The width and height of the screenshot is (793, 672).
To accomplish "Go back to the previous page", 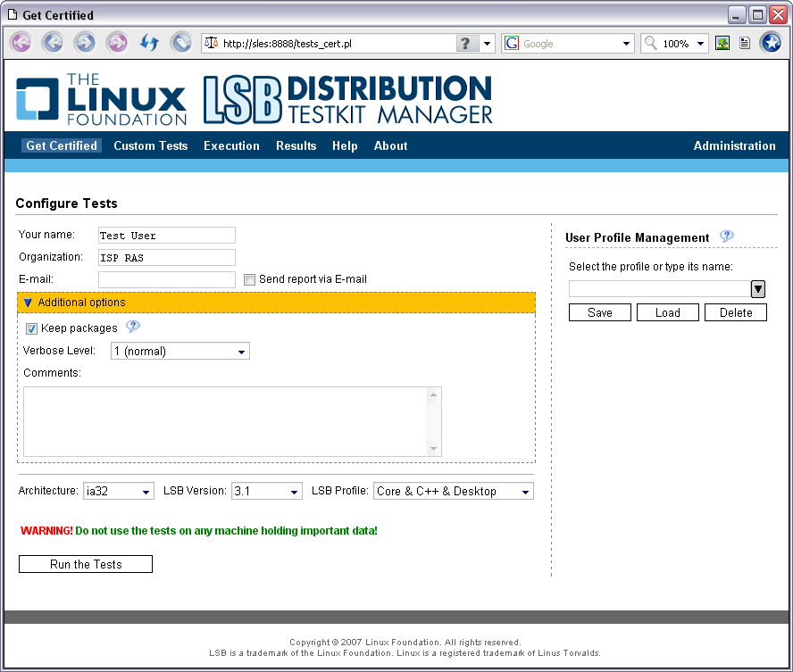I will click(53, 43).
